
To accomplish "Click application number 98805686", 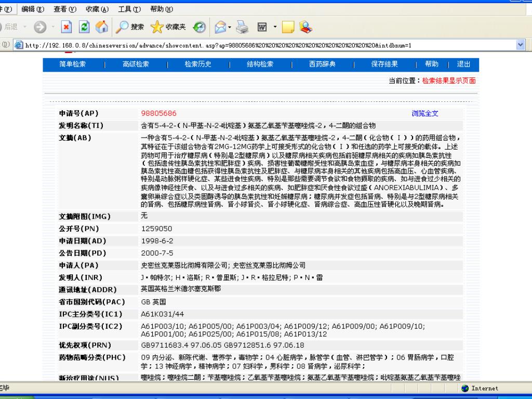I will coord(159,113).
